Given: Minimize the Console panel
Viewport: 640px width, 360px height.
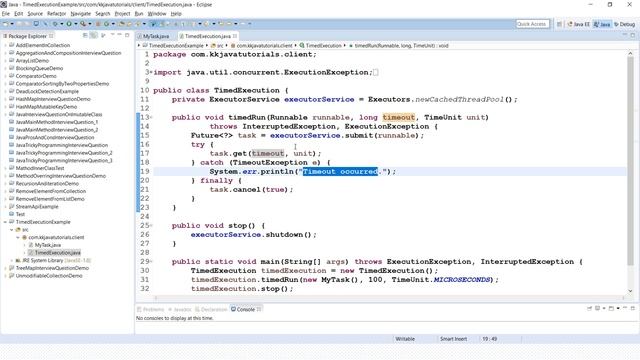Looking at the screenshot, I should point(625,308).
